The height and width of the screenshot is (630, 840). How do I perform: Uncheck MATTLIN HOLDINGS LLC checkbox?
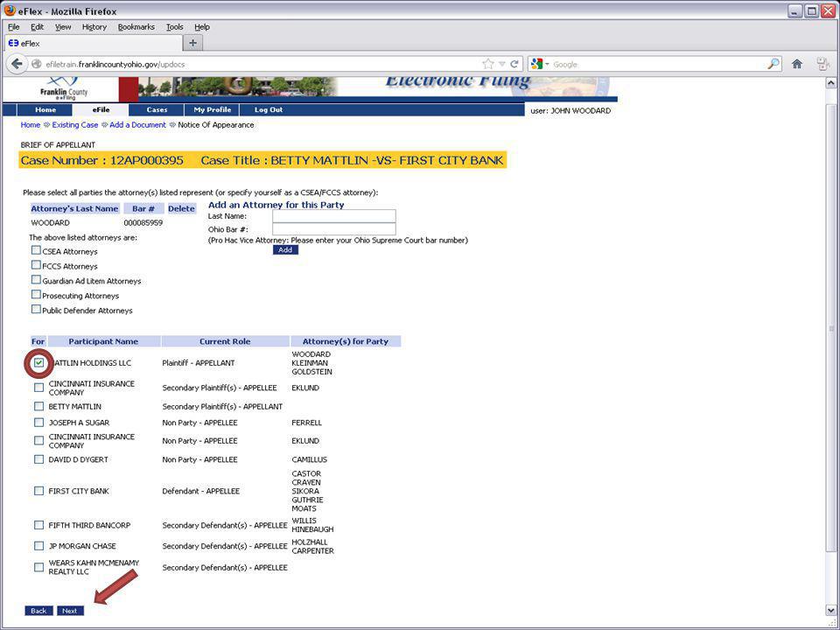pyautogui.click(x=38, y=362)
